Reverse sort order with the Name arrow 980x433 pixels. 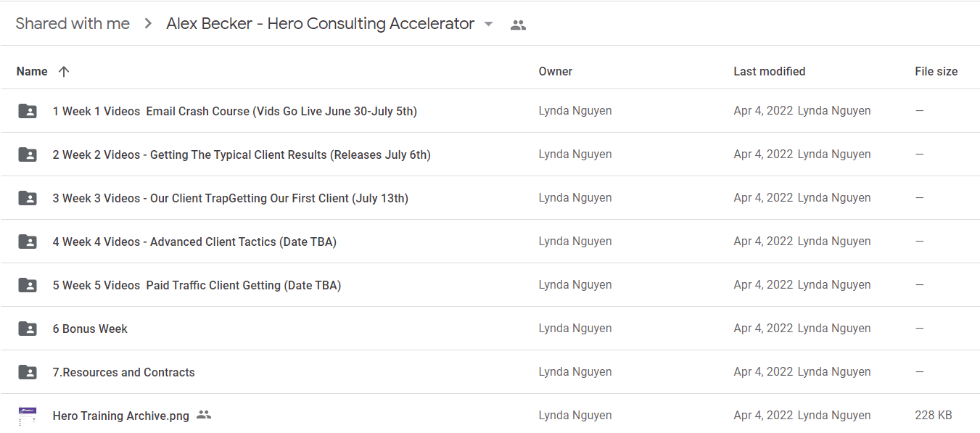coord(64,71)
